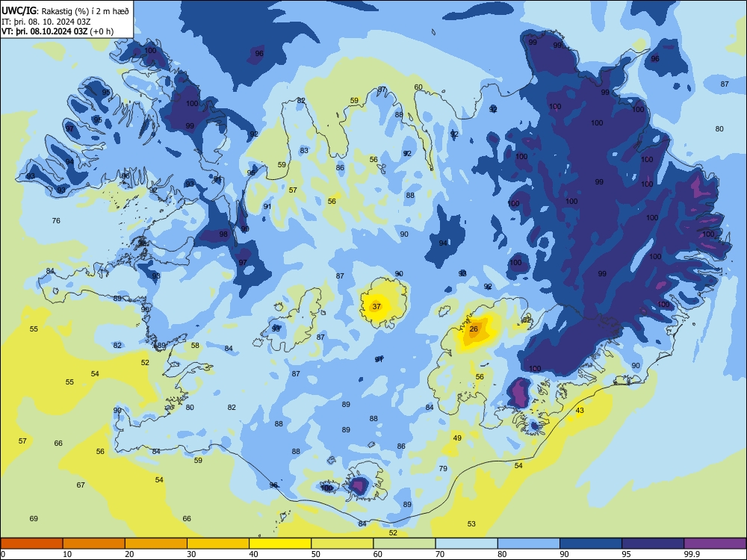Select the map value 49

tap(457, 438)
